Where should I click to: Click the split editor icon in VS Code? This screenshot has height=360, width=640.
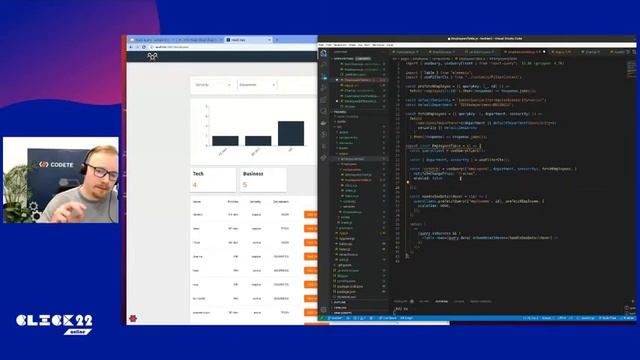(x=627, y=52)
